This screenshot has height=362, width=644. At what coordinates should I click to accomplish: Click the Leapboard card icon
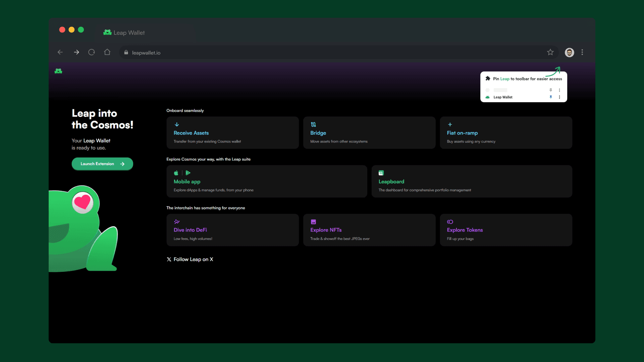coord(381,173)
